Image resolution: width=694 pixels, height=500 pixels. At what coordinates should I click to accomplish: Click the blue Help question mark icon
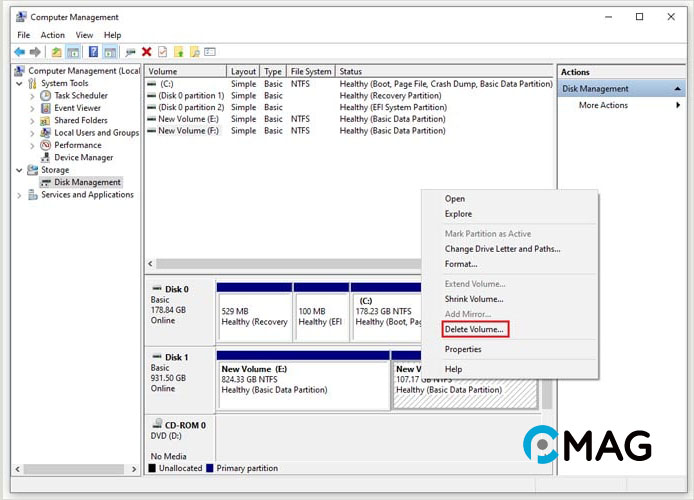point(94,52)
